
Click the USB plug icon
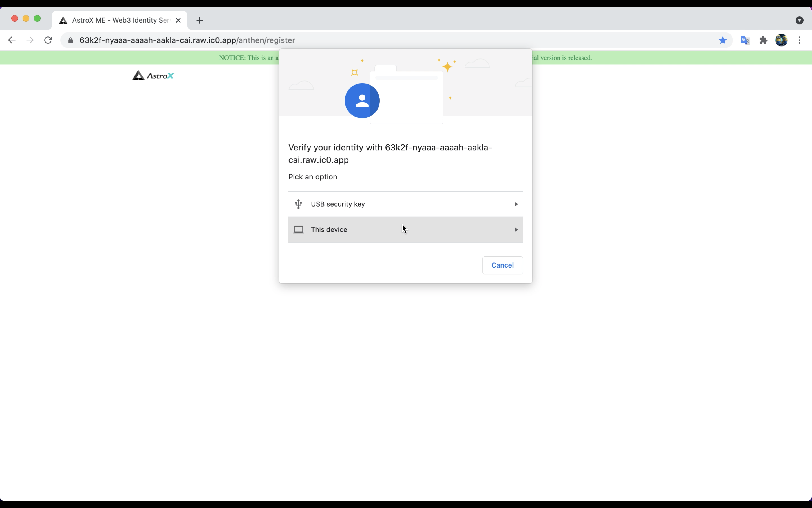click(298, 204)
